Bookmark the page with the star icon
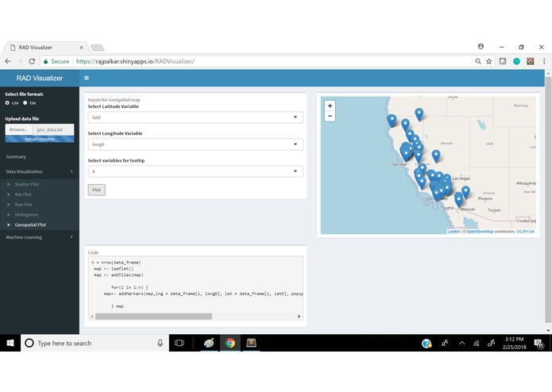Screen dimensions: 552x392 click(489, 61)
